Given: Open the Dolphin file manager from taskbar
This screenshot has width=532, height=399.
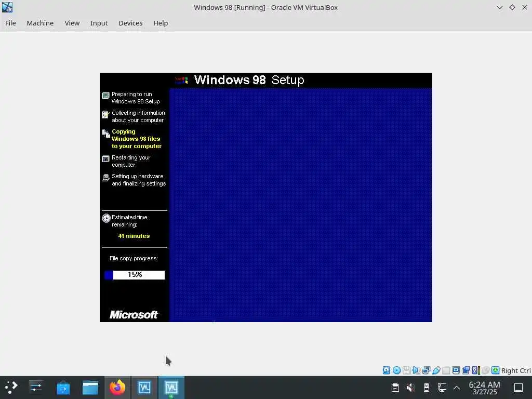Looking at the screenshot, I should point(90,388).
